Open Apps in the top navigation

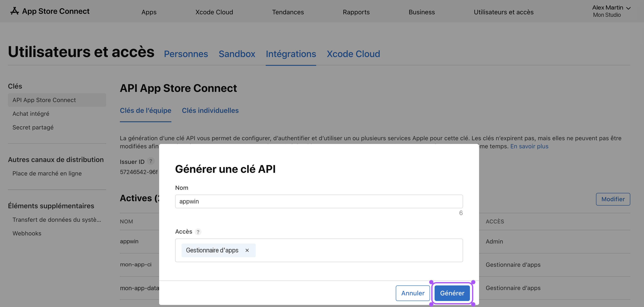click(149, 12)
